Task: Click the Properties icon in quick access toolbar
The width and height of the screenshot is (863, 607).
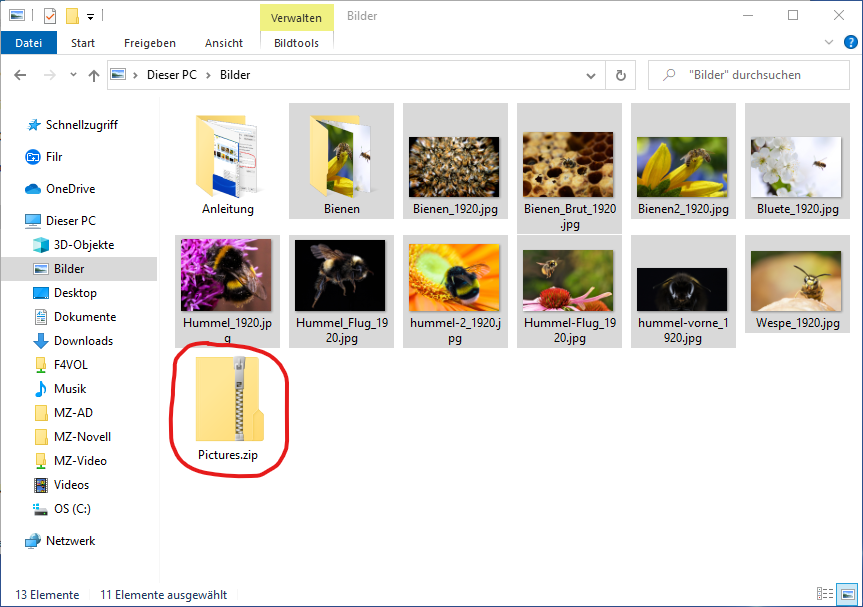Action: 50,16
